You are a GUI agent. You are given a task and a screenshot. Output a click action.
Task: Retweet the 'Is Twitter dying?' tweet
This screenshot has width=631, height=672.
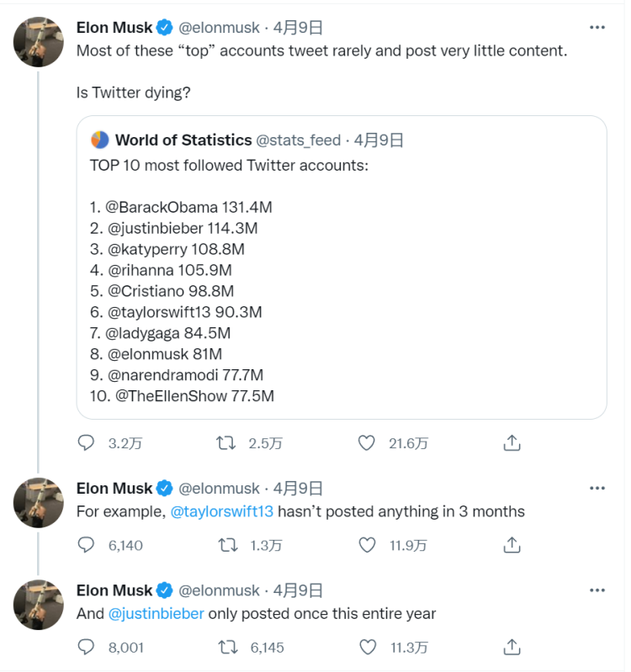(x=226, y=443)
